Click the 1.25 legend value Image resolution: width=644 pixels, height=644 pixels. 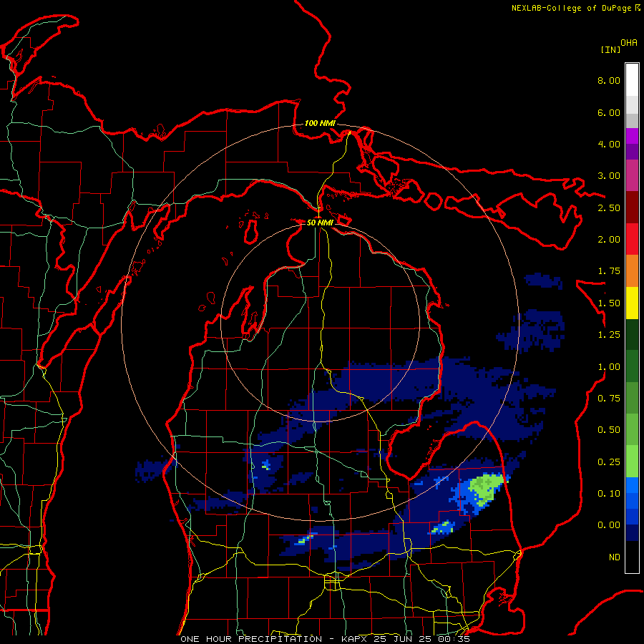tap(609, 335)
